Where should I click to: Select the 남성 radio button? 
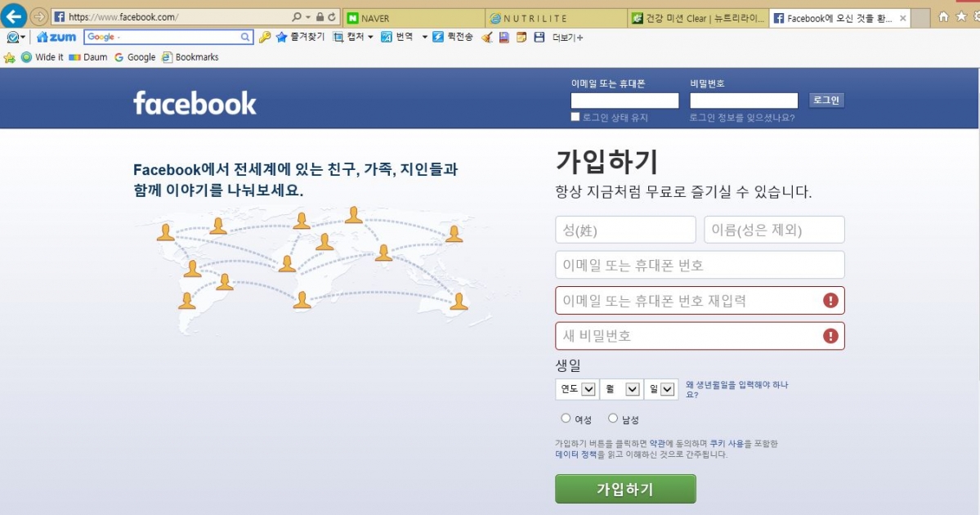613,418
